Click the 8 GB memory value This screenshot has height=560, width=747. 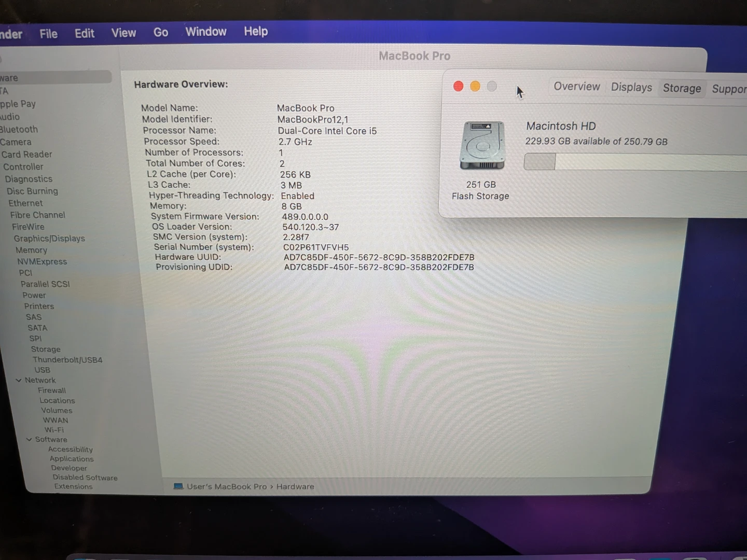(292, 206)
